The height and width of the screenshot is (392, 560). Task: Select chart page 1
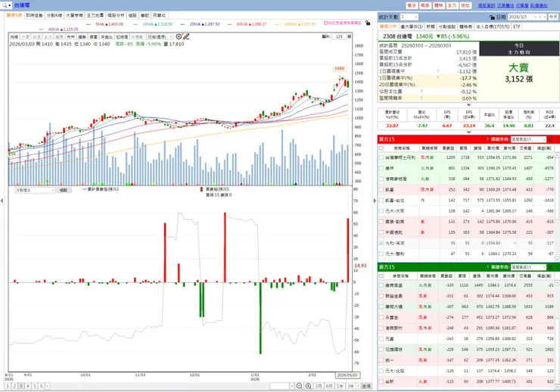coord(8,386)
